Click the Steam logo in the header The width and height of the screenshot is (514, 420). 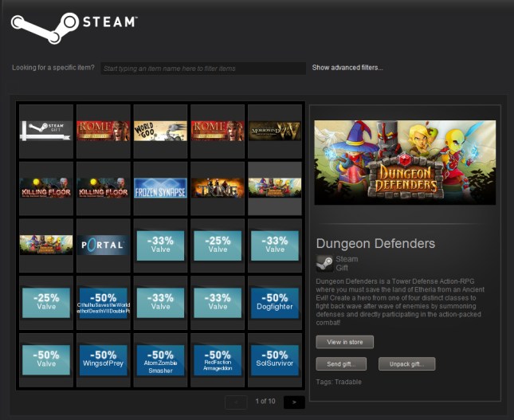point(73,25)
